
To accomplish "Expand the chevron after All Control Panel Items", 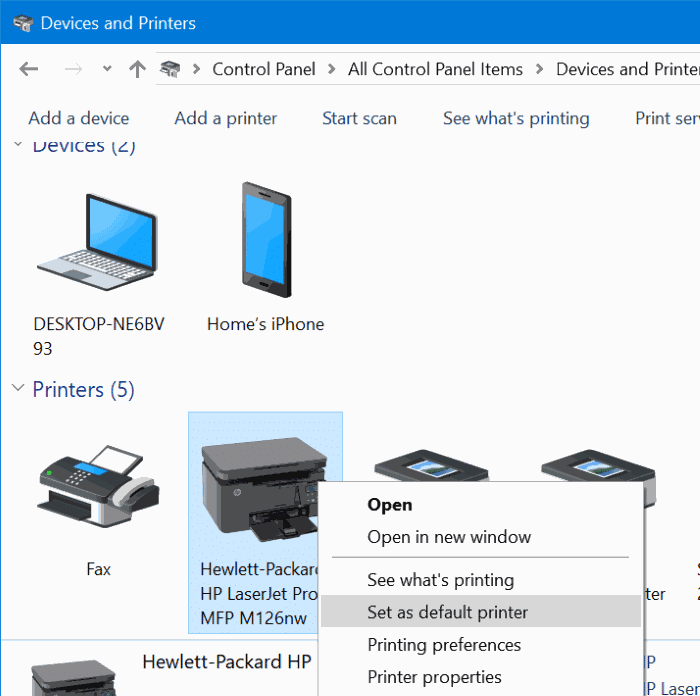I will tap(539, 69).
